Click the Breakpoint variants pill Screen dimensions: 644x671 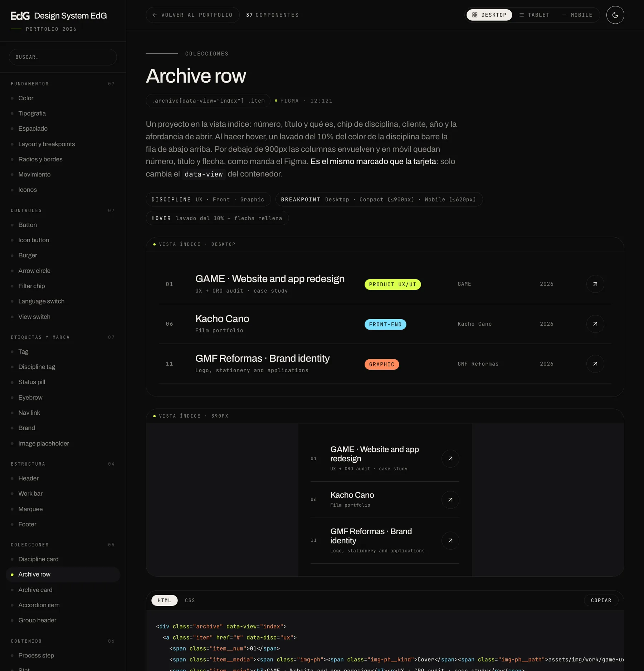pos(379,200)
